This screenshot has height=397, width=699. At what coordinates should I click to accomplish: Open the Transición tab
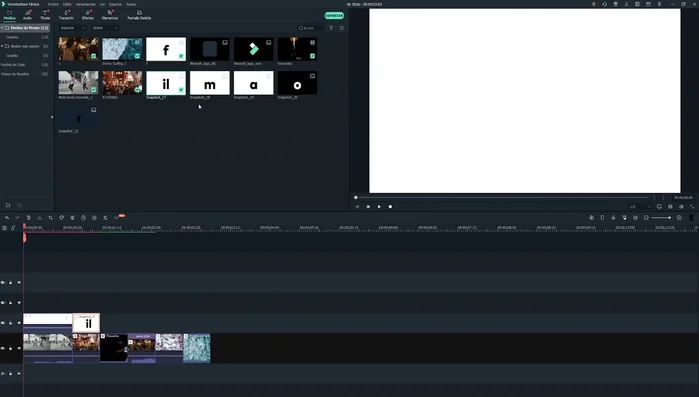[x=66, y=15]
